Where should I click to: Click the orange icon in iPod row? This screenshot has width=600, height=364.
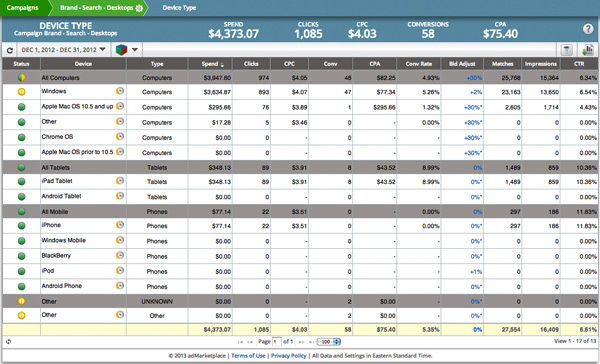120,270
